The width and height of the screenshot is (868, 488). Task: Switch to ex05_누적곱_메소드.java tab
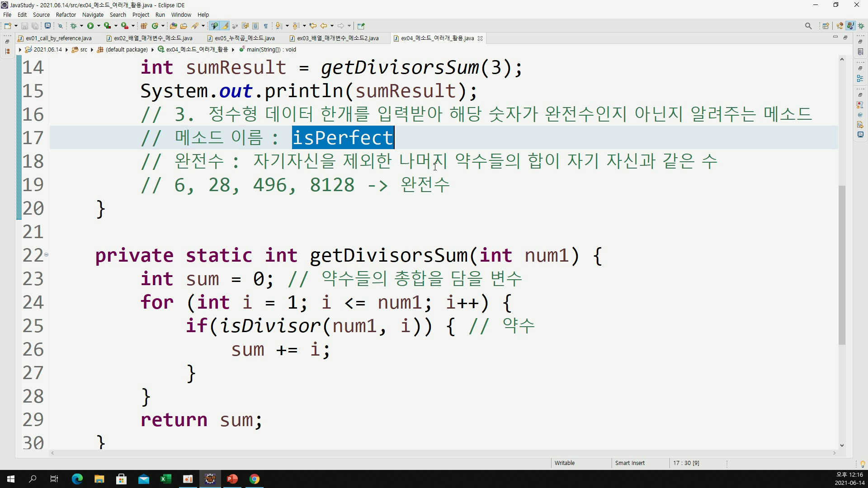click(244, 38)
